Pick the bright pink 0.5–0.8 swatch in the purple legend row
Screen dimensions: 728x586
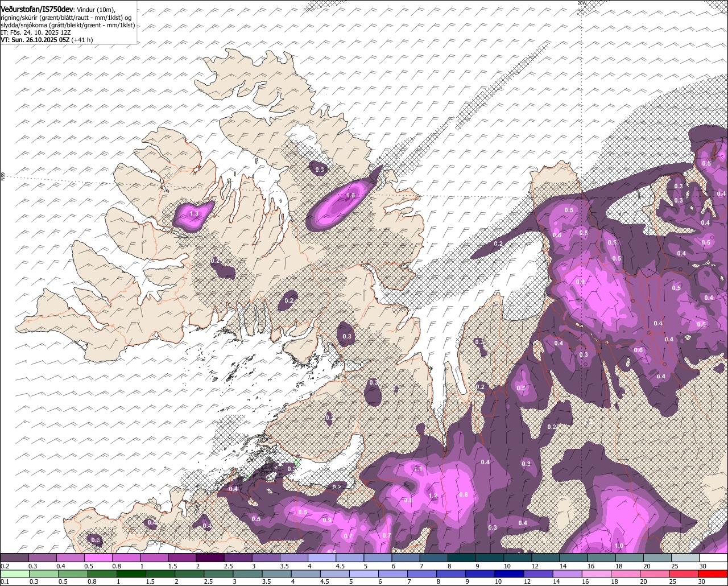coord(98,558)
